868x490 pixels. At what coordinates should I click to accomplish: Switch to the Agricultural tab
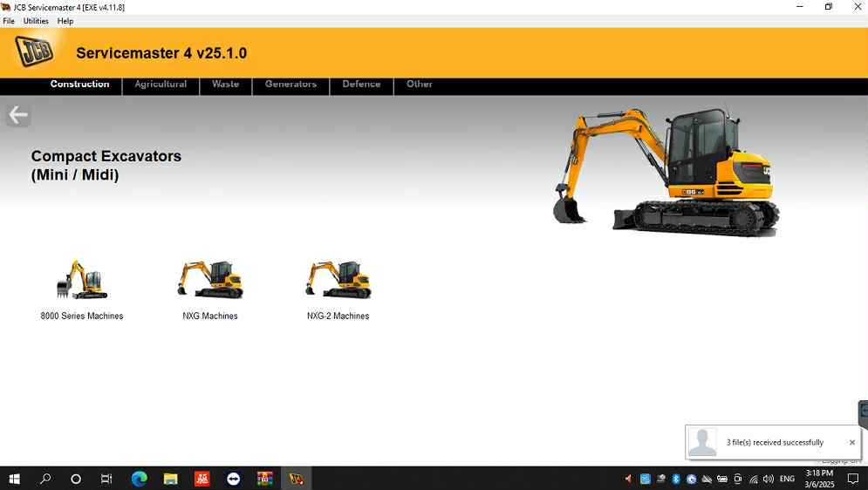(161, 84)
